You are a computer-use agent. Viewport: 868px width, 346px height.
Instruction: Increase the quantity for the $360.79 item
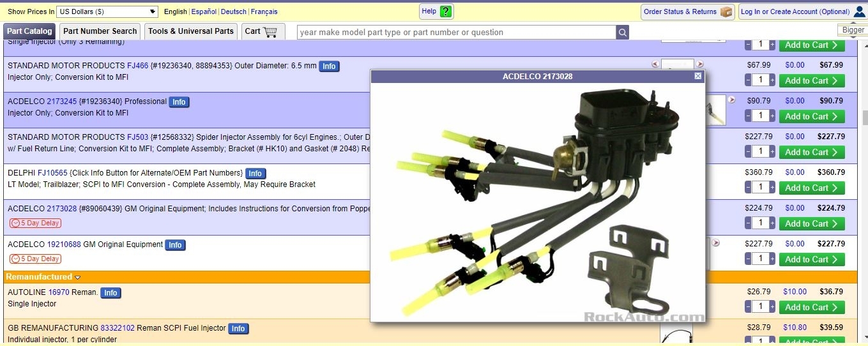coord(772,188)
